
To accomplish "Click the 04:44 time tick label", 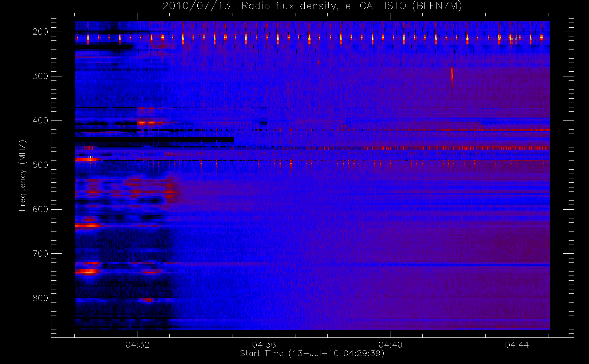I will click(517, 345).
